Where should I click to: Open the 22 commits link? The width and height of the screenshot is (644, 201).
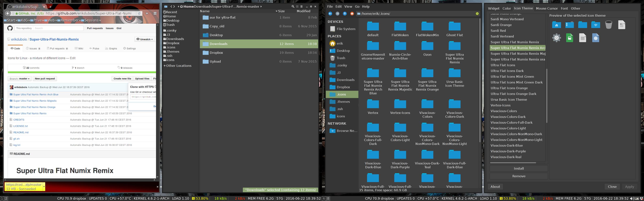pos(31,68)
